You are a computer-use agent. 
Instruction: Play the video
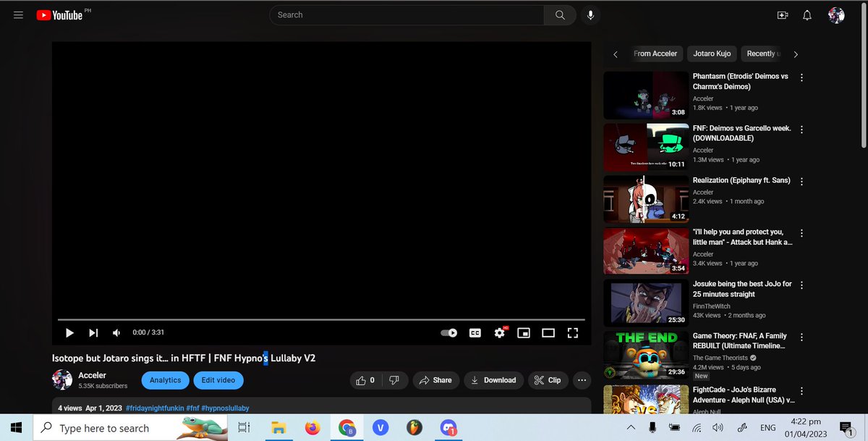click(70, 332)
